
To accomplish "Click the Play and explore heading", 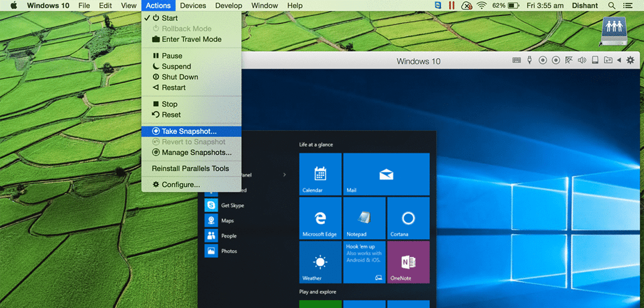I will (x=317, y=292).
